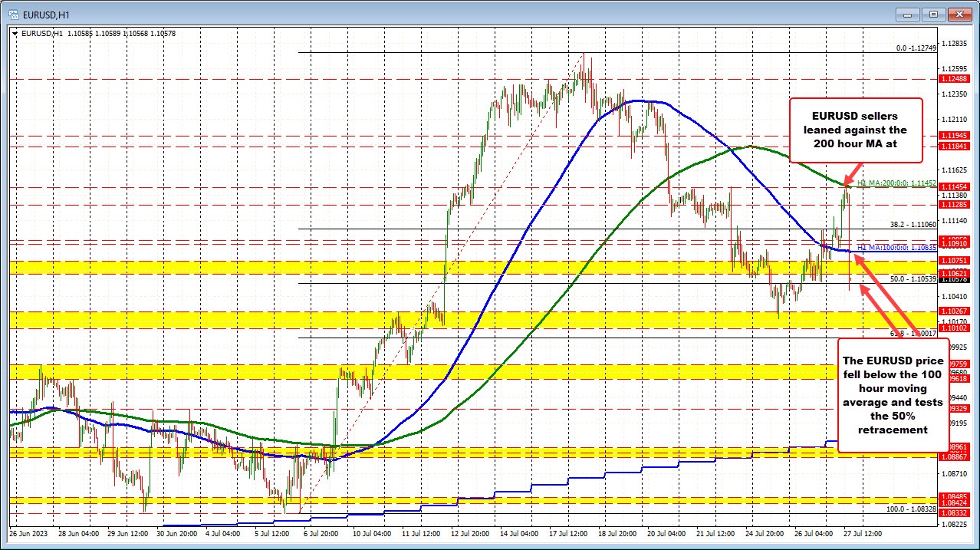The width and height of the screenshot is (980, 550).
Task: Select the 'sellers leaned against' callout box
Action: coord(855,130)
